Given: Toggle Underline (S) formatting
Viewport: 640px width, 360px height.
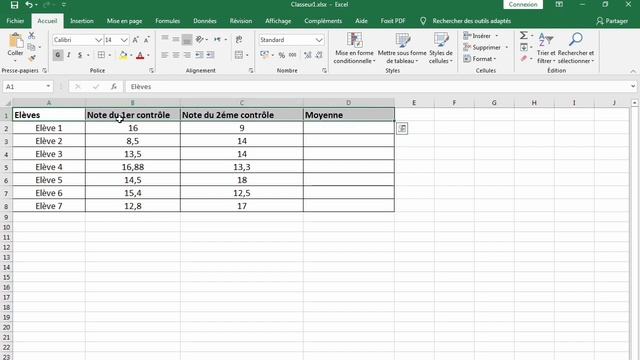Looking at the screenshot, I should click(x=80, y=55).
